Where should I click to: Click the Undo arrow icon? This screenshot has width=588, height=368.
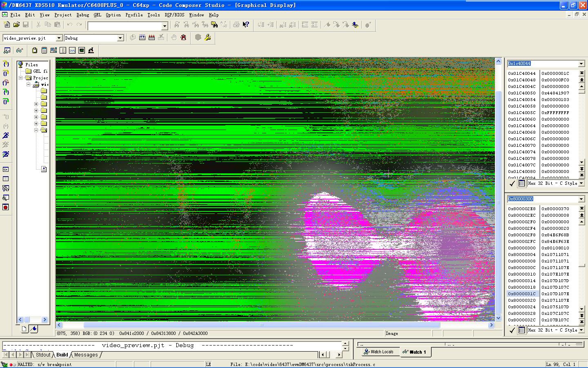70,25
